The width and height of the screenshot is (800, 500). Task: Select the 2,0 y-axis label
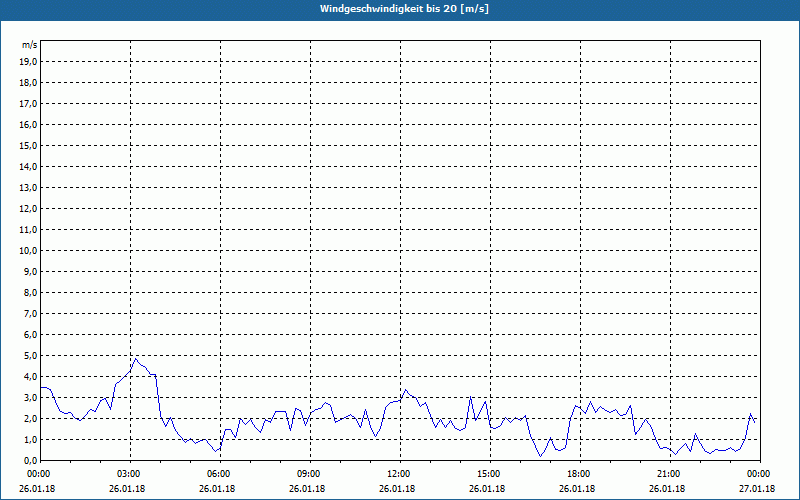31,418
